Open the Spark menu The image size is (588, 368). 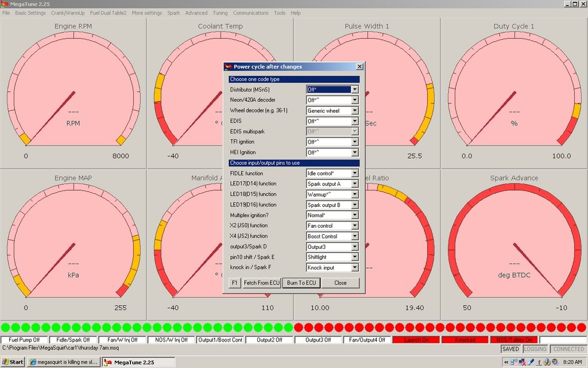(x=173, y=13)
